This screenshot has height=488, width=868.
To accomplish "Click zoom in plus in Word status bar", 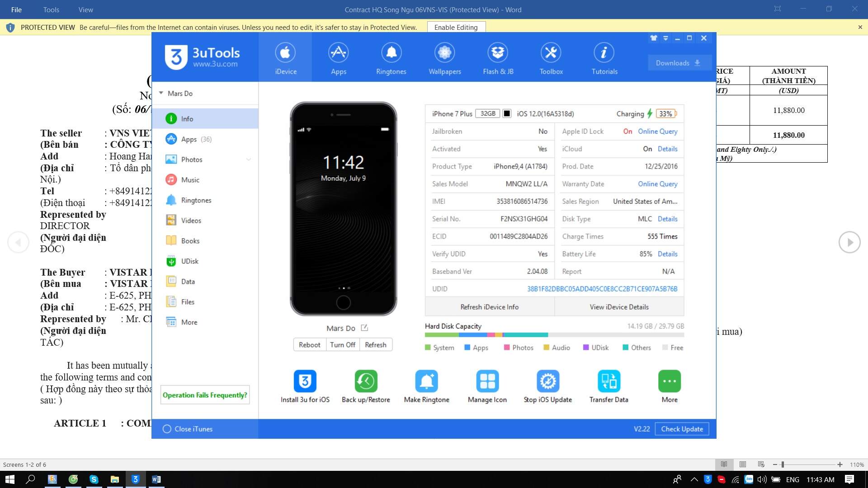I will [x=840, y=465].
